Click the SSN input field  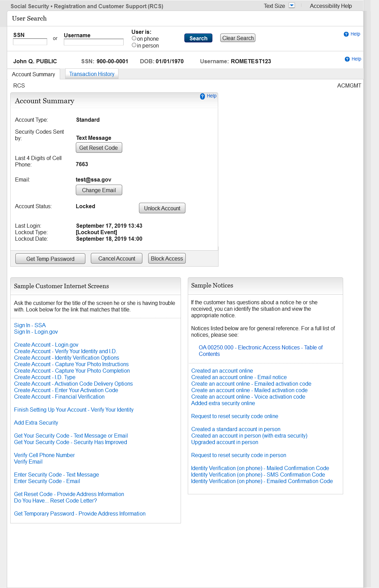click(x=30, y=42)
